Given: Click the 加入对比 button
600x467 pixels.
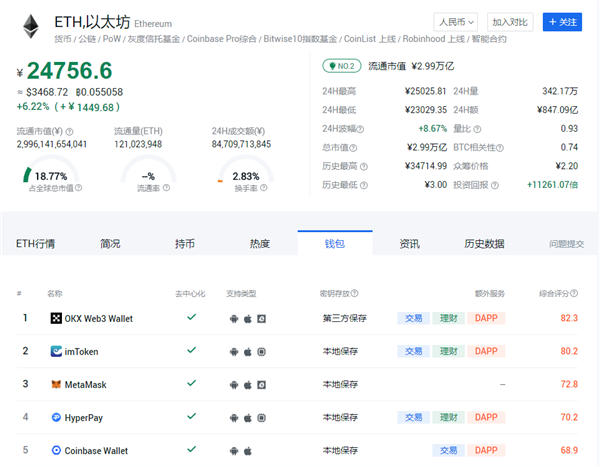Looking at the screenshot, I should [x=510, y=22].
